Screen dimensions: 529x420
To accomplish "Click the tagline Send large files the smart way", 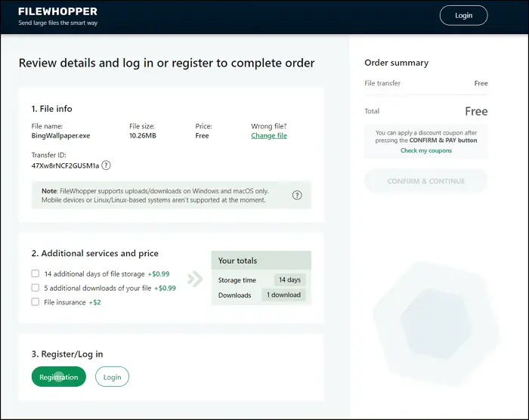I will tap(57, 23).
